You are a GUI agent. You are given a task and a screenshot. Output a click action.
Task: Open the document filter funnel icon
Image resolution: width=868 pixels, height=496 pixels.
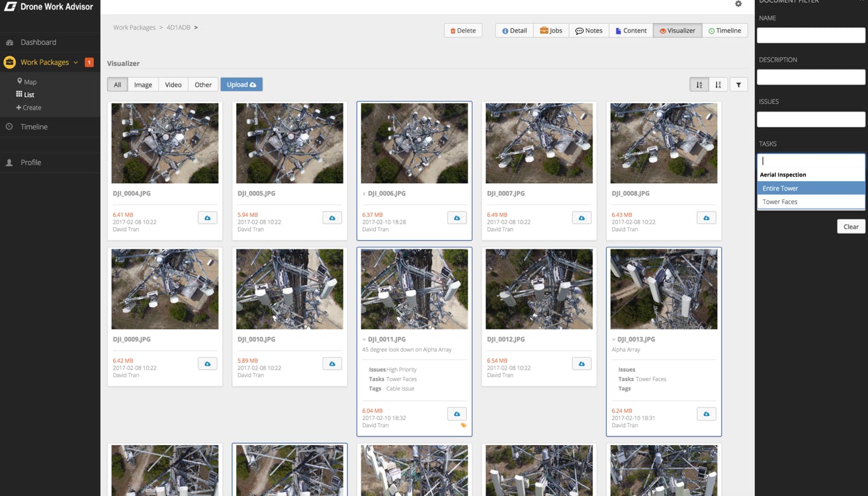coord(738,85)
